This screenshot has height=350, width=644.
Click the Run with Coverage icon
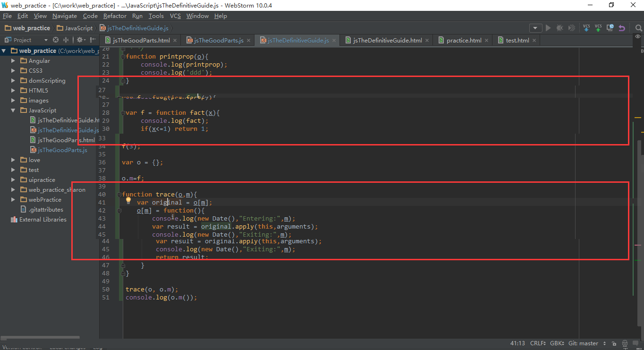tap(572, 27)
